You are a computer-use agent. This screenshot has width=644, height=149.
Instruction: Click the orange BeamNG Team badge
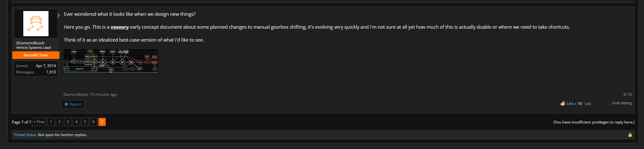click(x=36, y=55)
